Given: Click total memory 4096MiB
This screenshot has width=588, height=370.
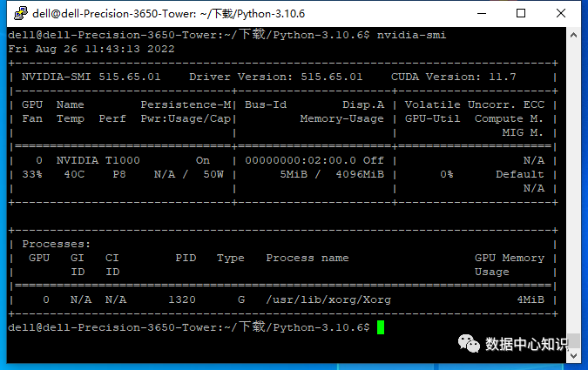Looking at the screenshot, I should point(360,174).
